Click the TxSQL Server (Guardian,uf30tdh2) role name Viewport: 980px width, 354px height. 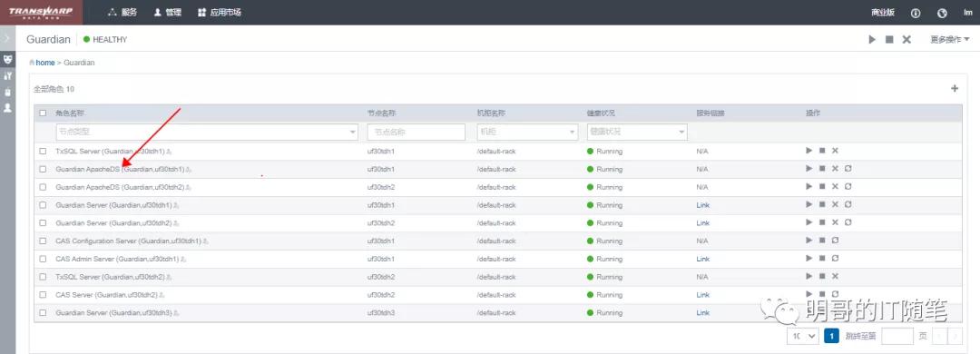coord(110,277)
